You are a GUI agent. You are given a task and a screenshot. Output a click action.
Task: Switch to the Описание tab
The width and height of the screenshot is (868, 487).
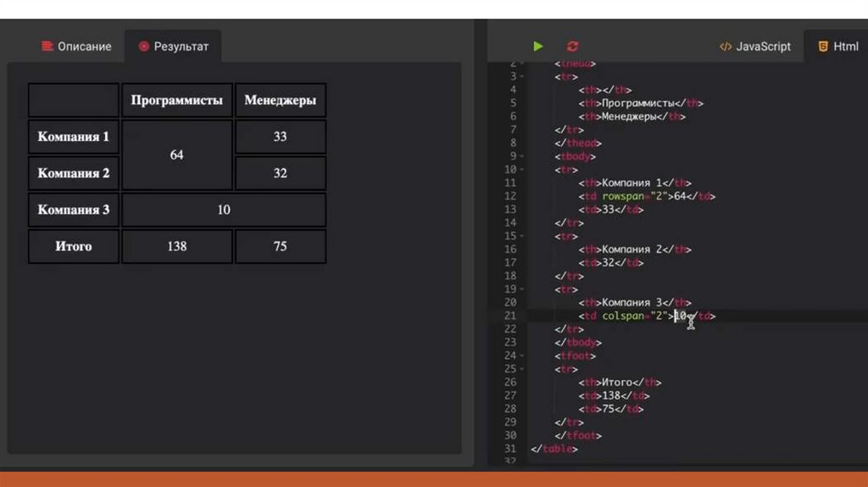pos(76,47)
